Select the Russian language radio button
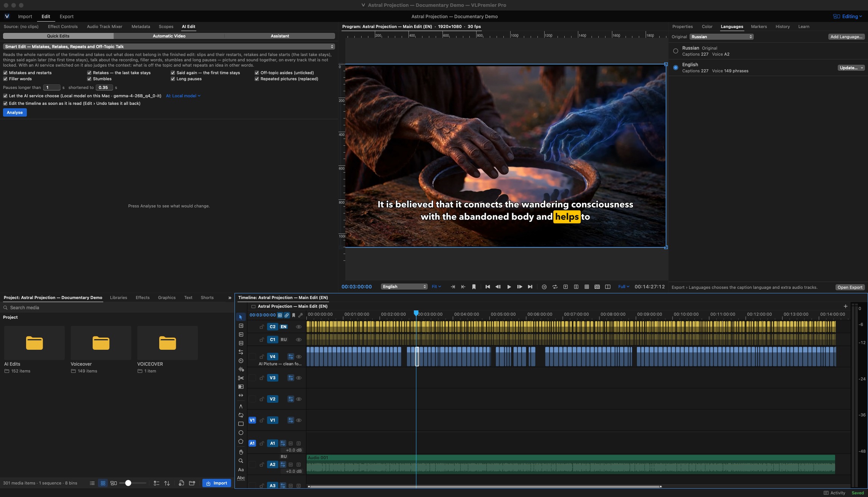The image size is (868, 497). [675, 51]
